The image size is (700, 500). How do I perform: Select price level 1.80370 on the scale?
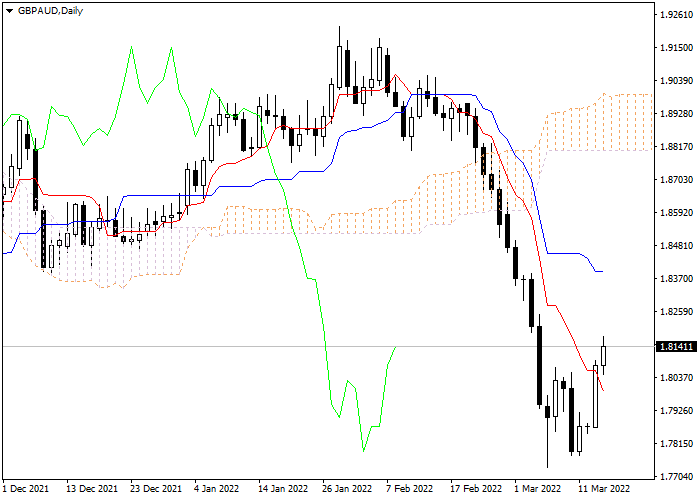(x=676, y=378)
